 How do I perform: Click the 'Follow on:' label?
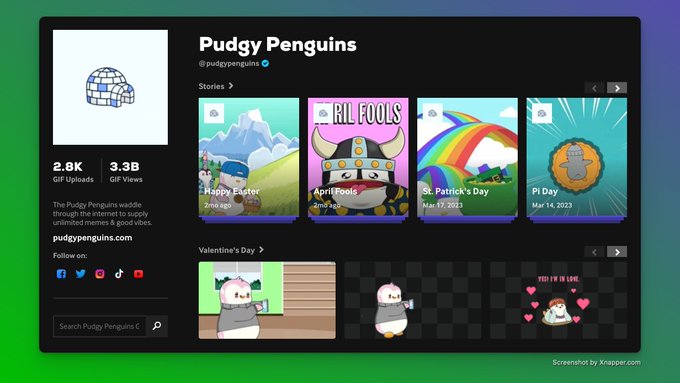[x=70, y=255]
